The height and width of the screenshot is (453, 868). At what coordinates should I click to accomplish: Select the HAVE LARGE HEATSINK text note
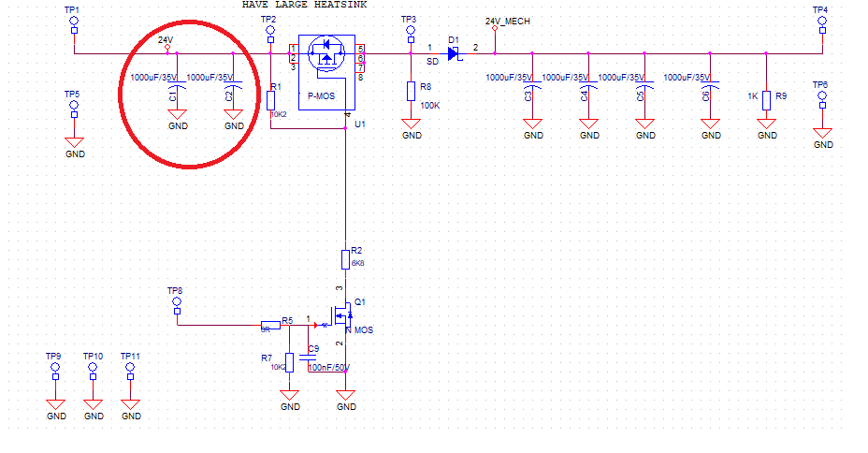305,5
